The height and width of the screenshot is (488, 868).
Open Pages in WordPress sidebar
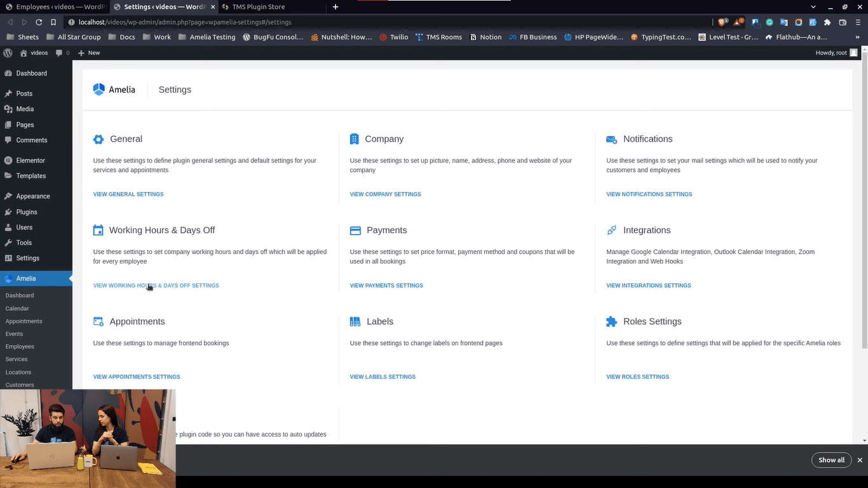(x=25, y=125)
